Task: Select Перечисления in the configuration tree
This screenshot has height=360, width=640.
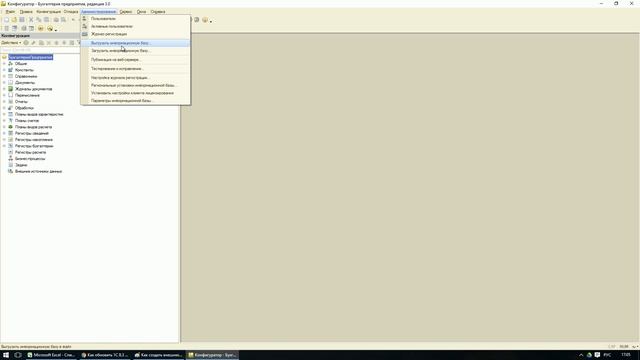Action: coord(27,95)
